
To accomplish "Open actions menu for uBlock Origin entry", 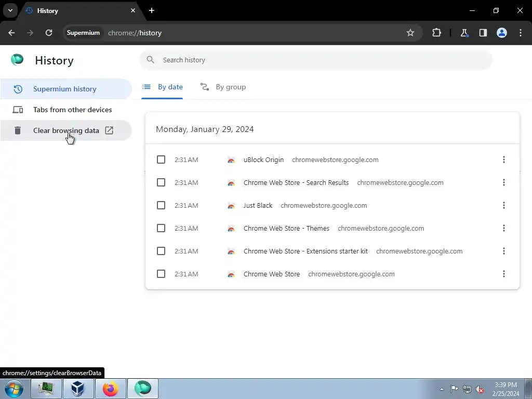I will coord(504,159).
